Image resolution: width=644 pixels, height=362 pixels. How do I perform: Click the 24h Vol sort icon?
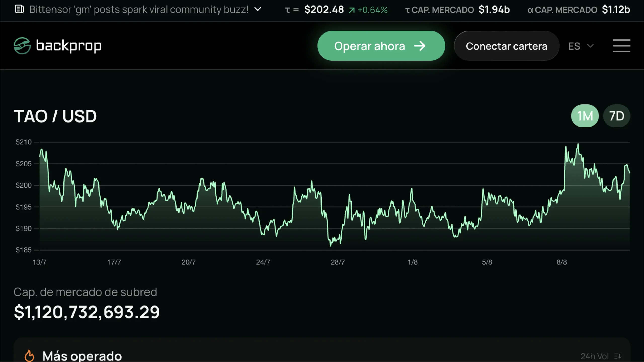coord(618,356)
